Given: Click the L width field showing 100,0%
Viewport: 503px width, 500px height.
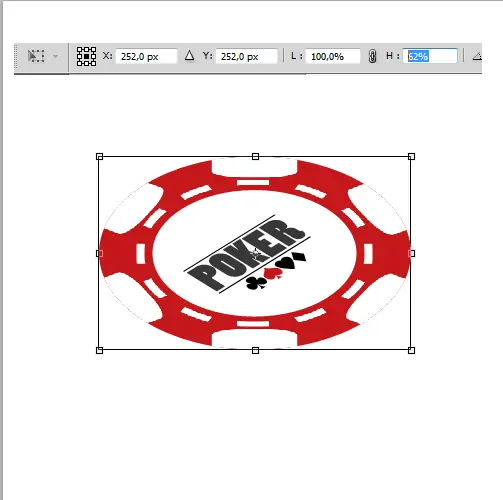Looking at the screenshot, I should coord(333,56).
